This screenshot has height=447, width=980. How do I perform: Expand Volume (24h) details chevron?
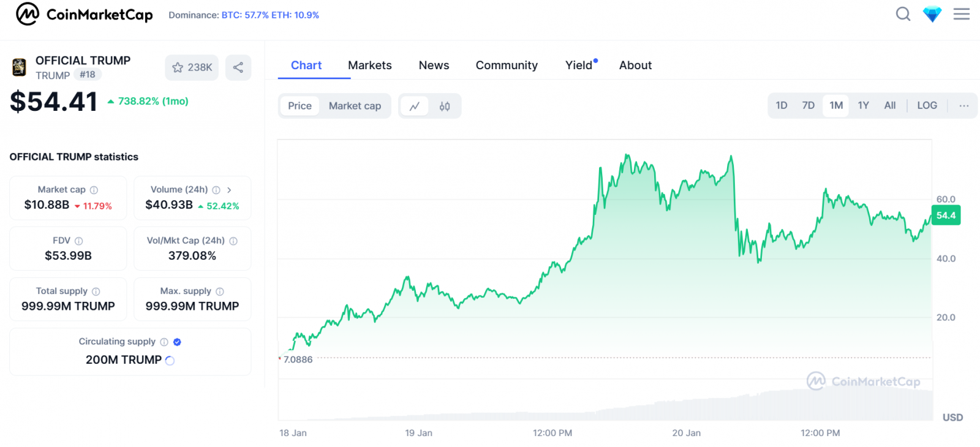pos(229,190)
